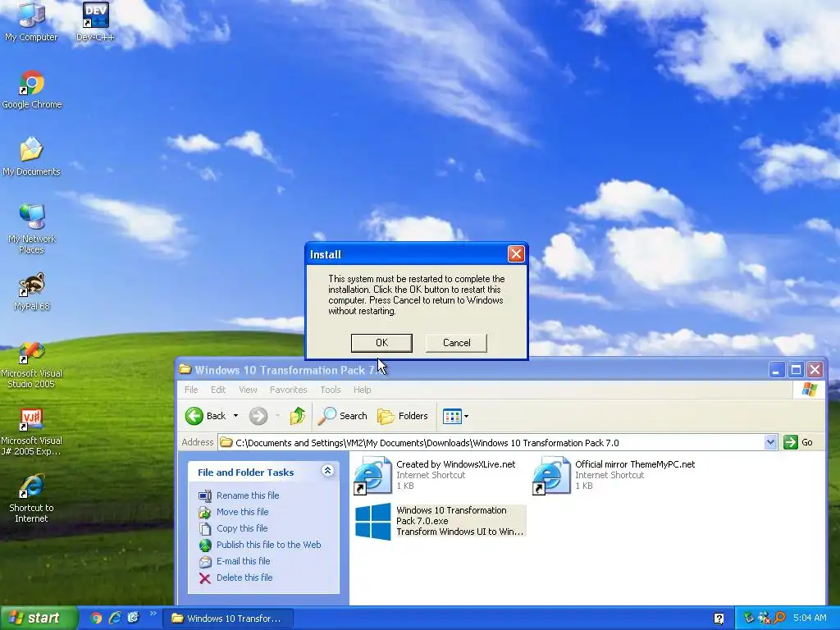Open the View menu in Explorer
This screenshot has height=630, width=840.
point(248,390)
